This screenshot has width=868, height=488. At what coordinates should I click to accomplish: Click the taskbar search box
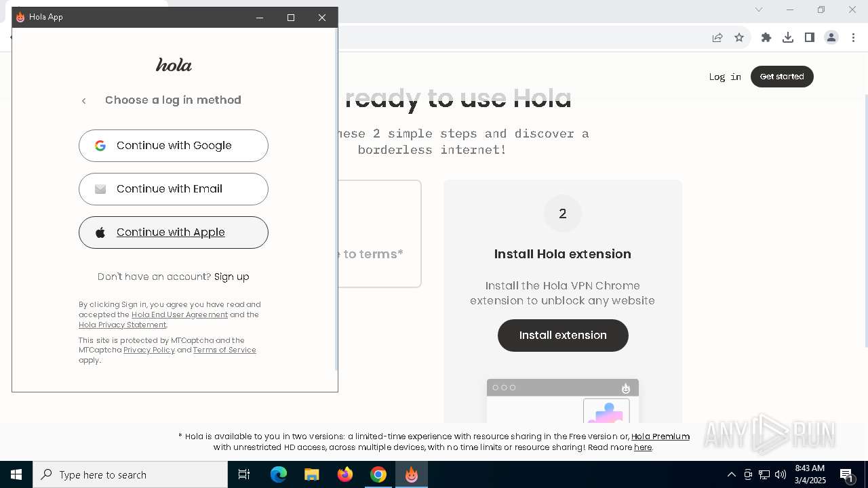(130, 474)
